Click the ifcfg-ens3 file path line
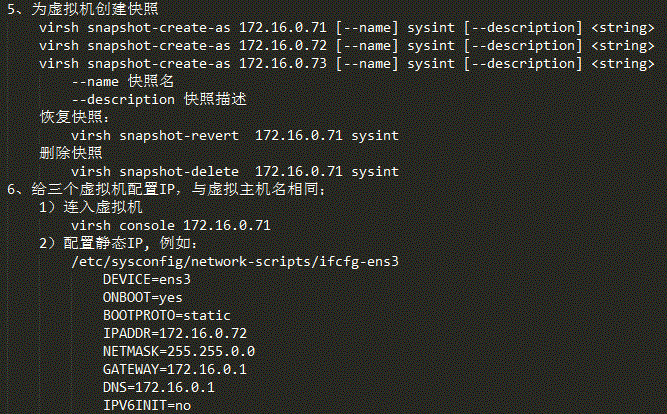The image size is (667, 414). (235, 261)
